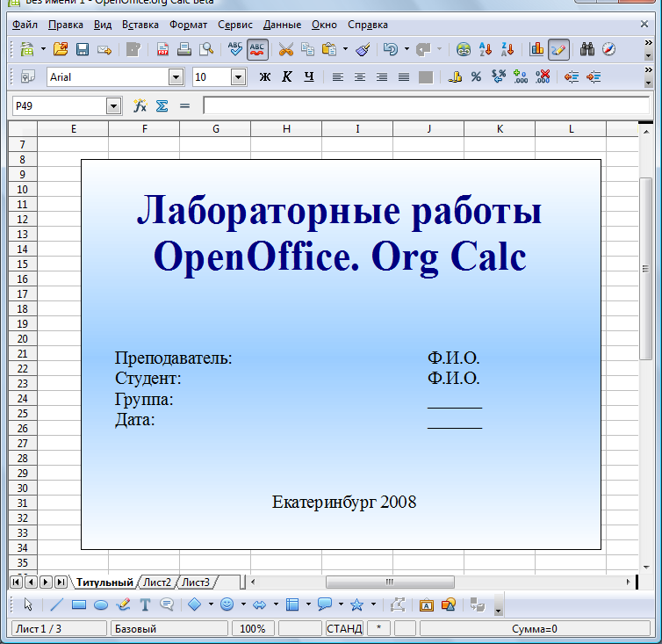This screenshot has width=662, height=644.
Task: Select the Титульный sheet tab
Action: click(104, 582)
